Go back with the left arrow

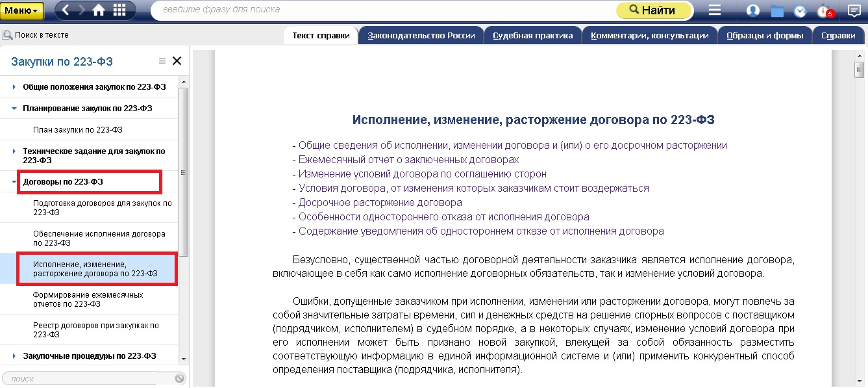click(66, 10)
